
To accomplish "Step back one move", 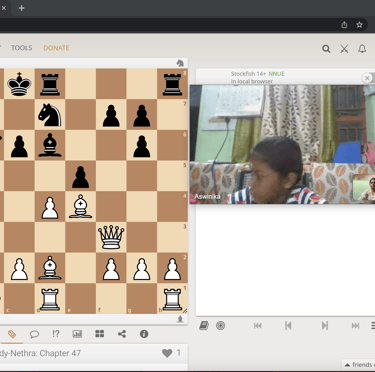I will 288,325.
